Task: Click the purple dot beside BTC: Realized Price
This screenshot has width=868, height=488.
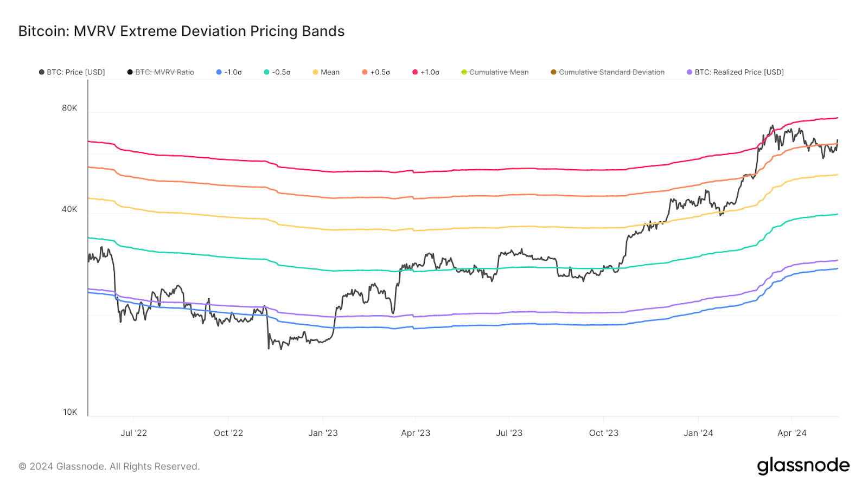Action: (x=690, y=72)
